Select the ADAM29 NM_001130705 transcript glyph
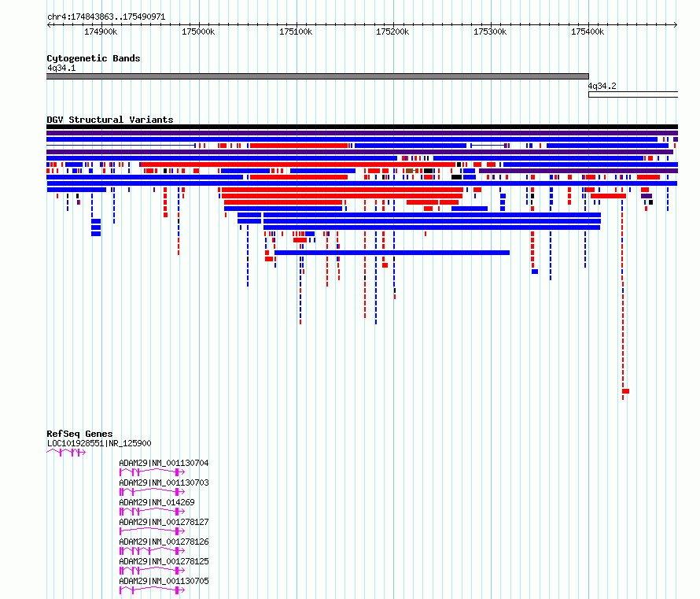Screen dimensions: 700x599 (x=152, y=590)
